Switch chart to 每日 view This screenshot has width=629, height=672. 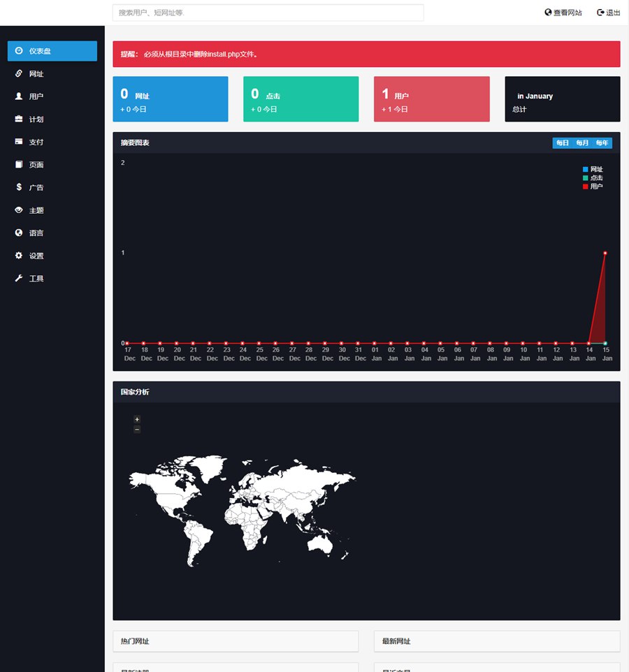click(x=563, y=143)
